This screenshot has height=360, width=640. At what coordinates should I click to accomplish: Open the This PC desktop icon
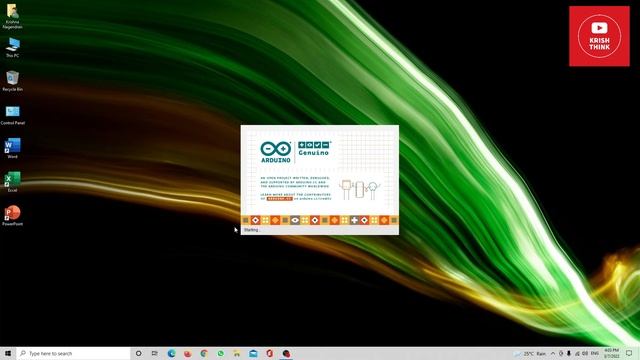(x=13, y=47)
